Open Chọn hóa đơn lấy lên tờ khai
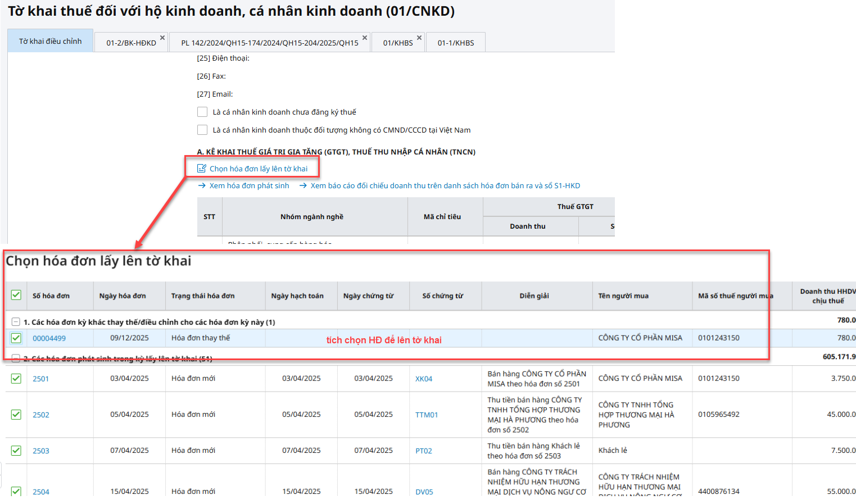This screenshot has height=504, width=856. point(259,169)
